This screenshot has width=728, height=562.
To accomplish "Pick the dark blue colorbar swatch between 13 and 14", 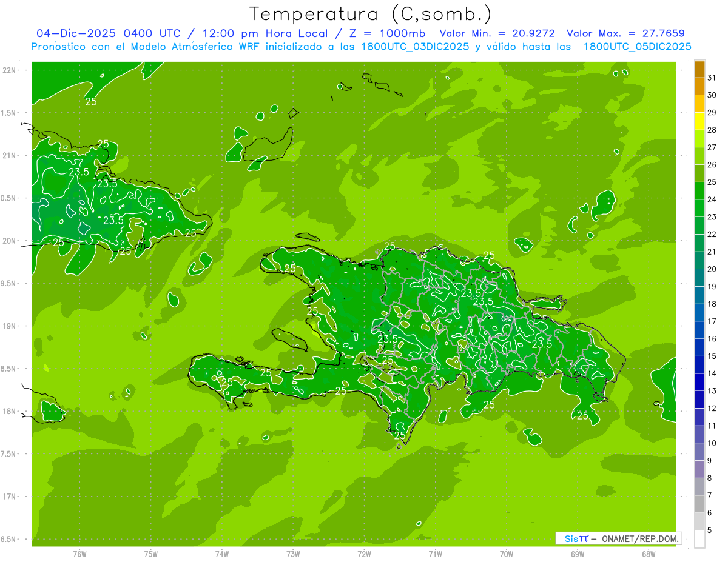I will [x=699, y=383].
